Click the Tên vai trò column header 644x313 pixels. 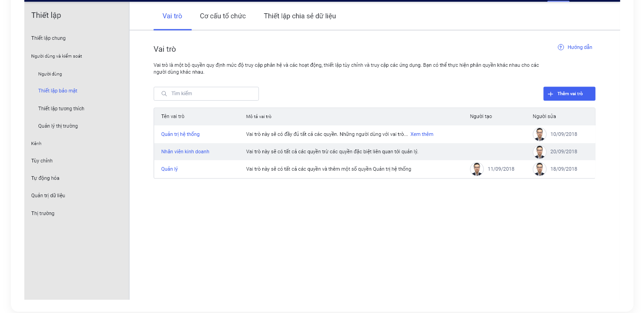tap(173, 117)
